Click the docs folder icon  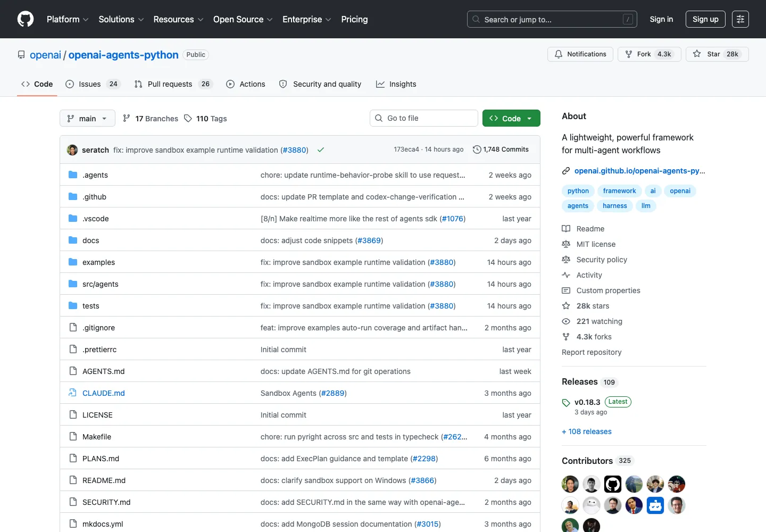pos(73,240)
